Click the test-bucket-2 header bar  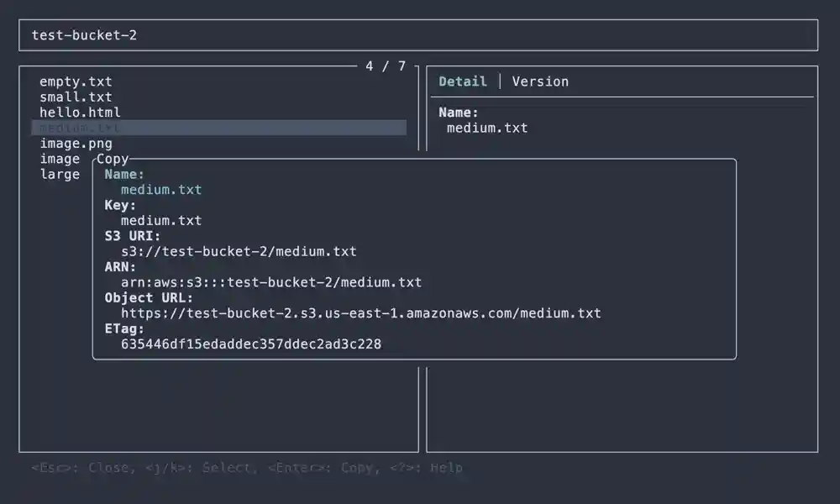point(418,35)
